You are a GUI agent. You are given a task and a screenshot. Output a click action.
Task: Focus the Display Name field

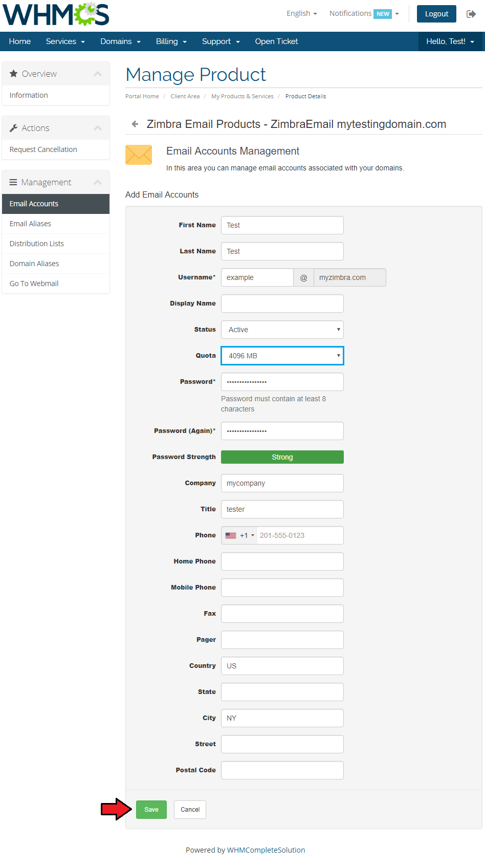(282, 303)
